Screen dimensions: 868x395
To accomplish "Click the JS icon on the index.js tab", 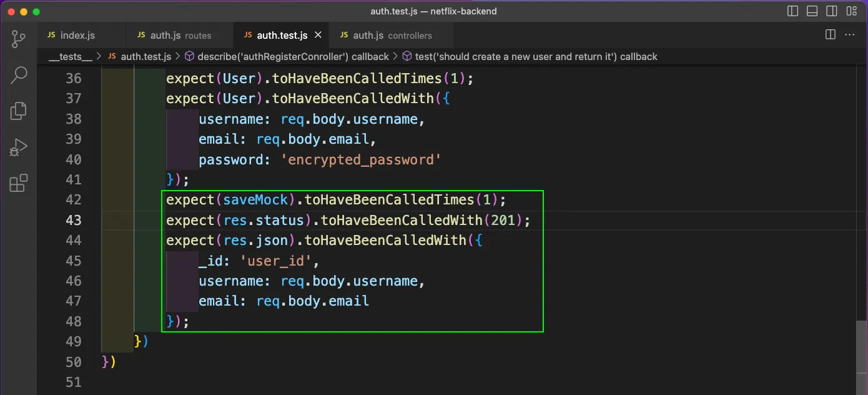I will point(52,35).
